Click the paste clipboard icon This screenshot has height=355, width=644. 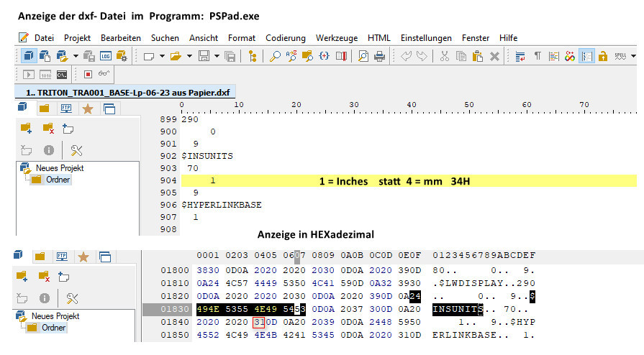click(478, 56)
